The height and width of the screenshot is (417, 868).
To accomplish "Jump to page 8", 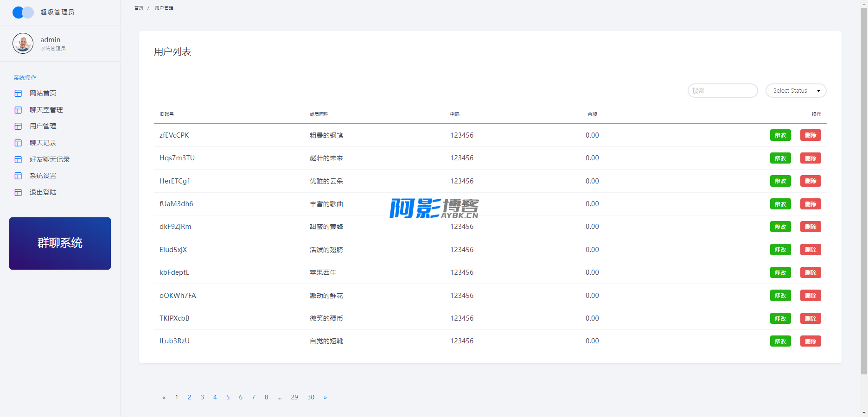I will coord(266,398).
